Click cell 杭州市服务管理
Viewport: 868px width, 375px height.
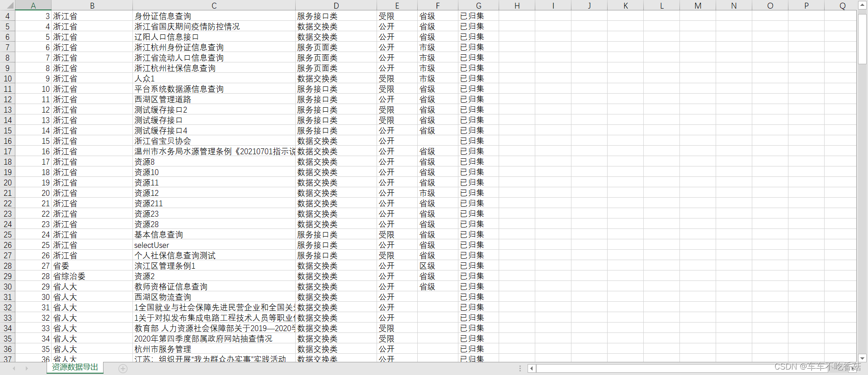[214, 349]
